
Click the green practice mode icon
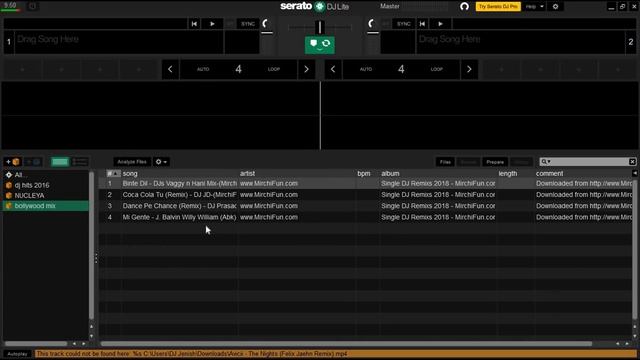click(320, 44)
